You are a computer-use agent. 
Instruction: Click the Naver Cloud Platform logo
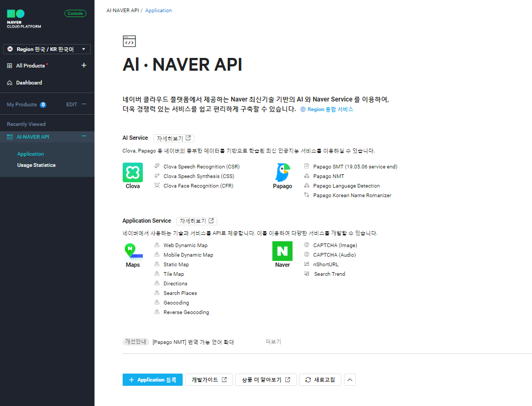(24, 19)
